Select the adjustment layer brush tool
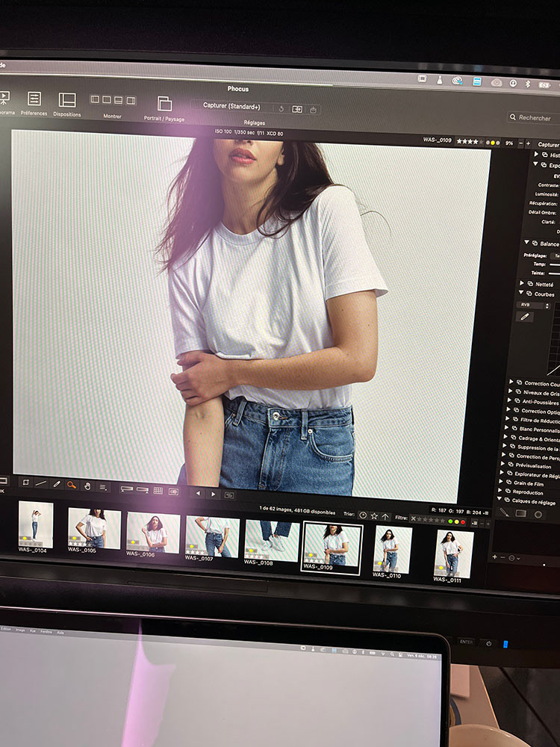The image size is (560, 747). click(x=503, y=512)
